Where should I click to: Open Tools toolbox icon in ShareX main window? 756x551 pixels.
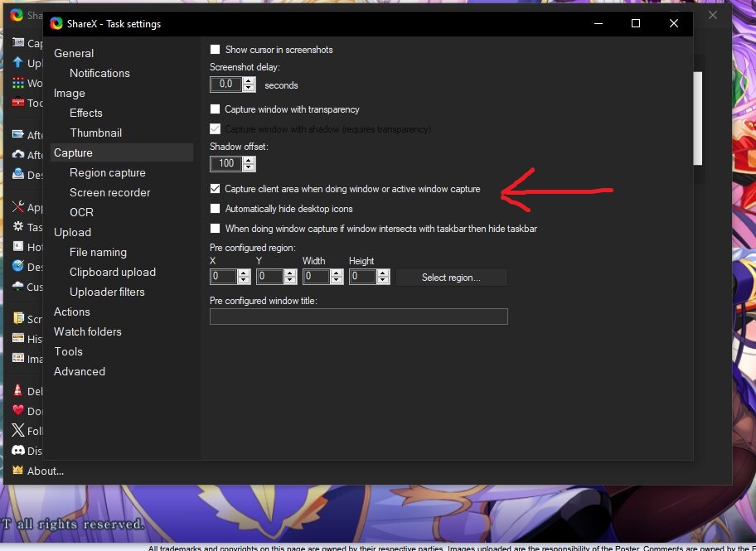18,102
